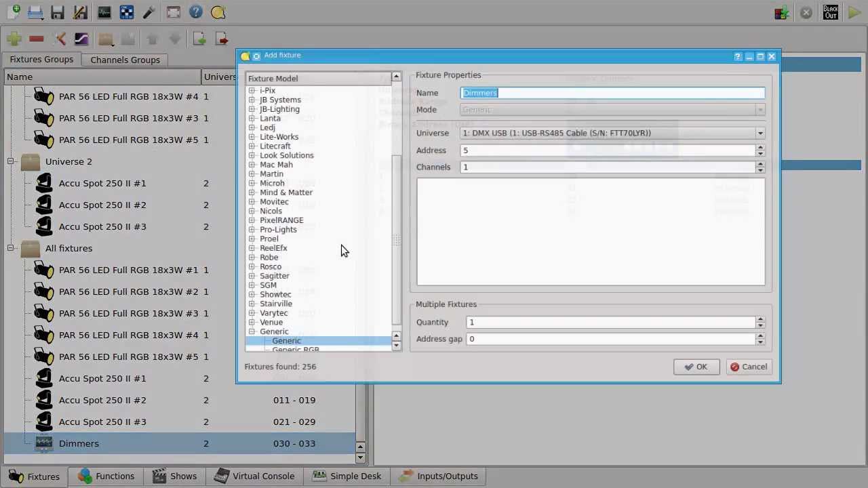
Task: Select the Dimmers fixture row in main window
Action: [179, 443]
